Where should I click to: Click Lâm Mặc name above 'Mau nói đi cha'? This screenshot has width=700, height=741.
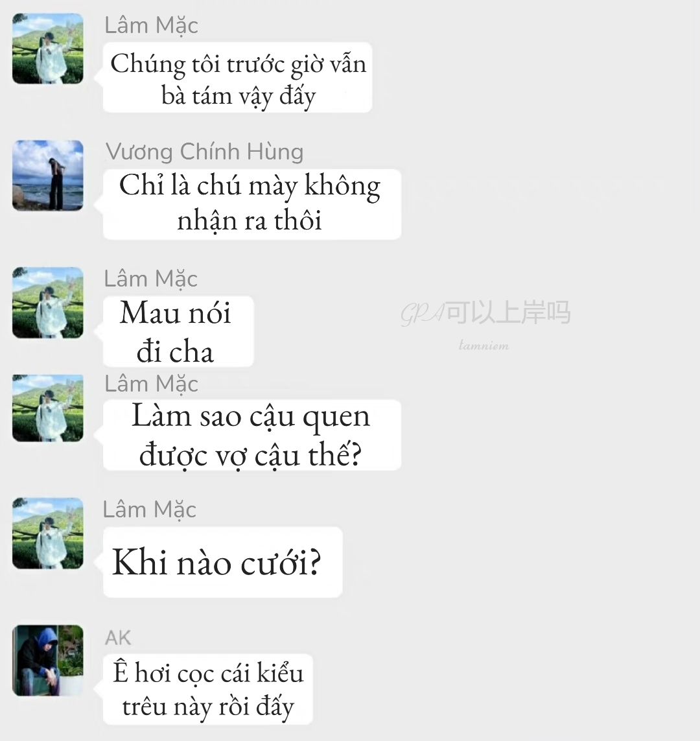(150, 279)
